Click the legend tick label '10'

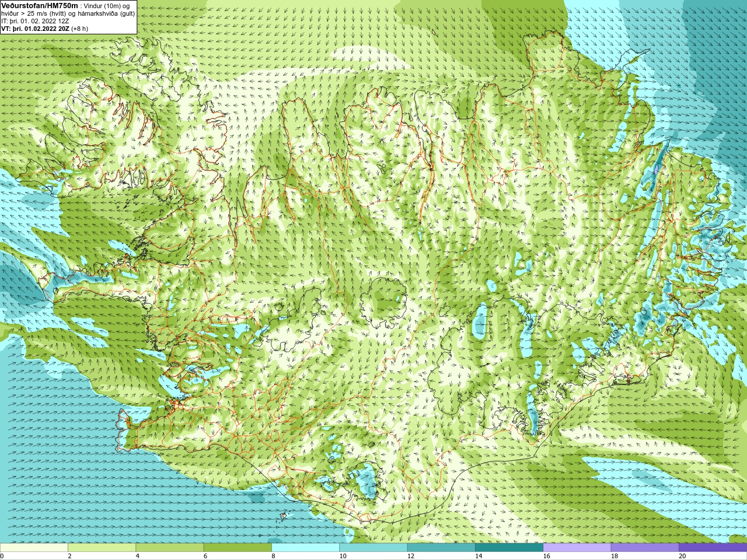[343, 556]
